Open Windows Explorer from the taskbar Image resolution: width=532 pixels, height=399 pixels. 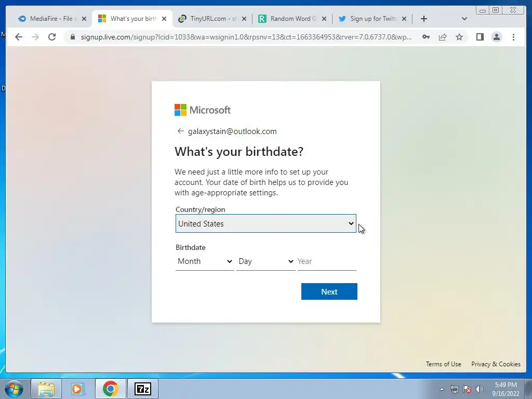point(46,389)
